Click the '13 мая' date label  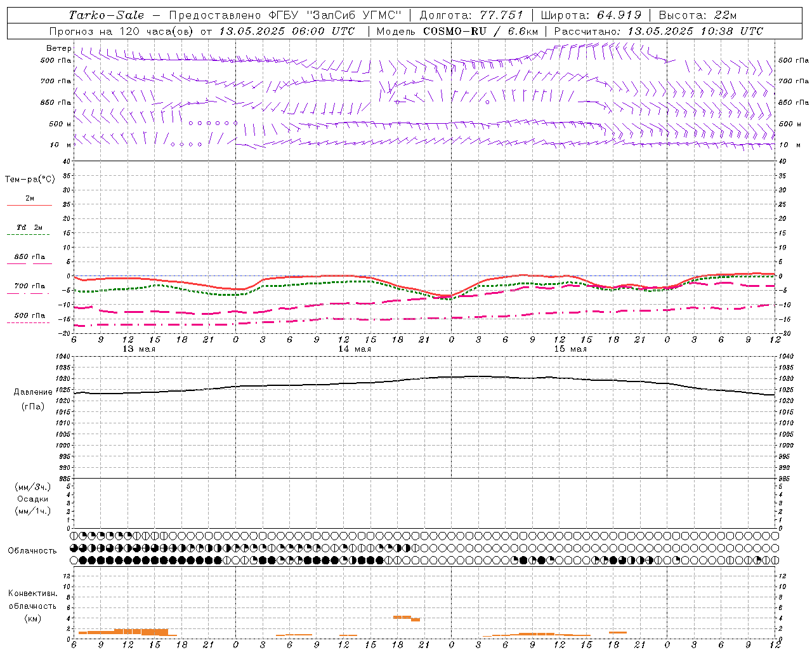(139, 349)
